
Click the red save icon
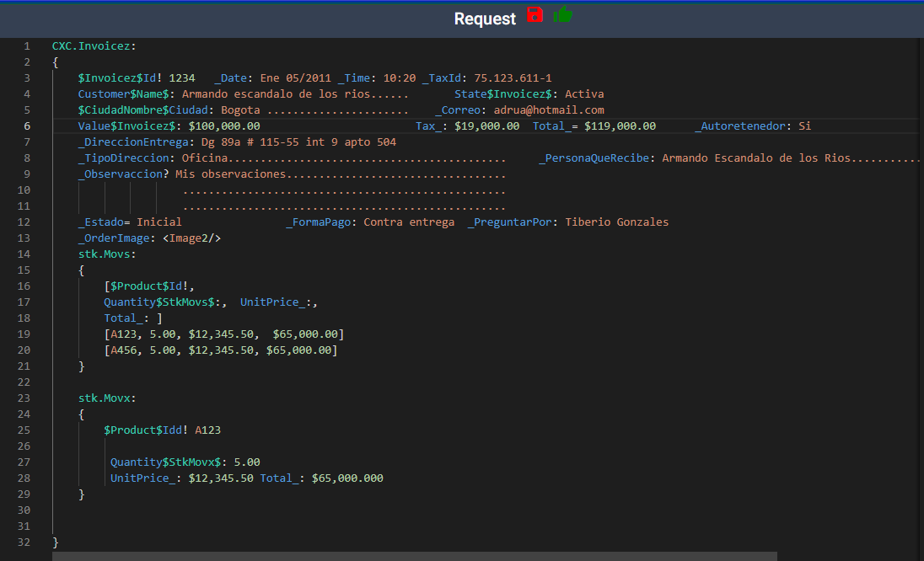click(535, 14)
